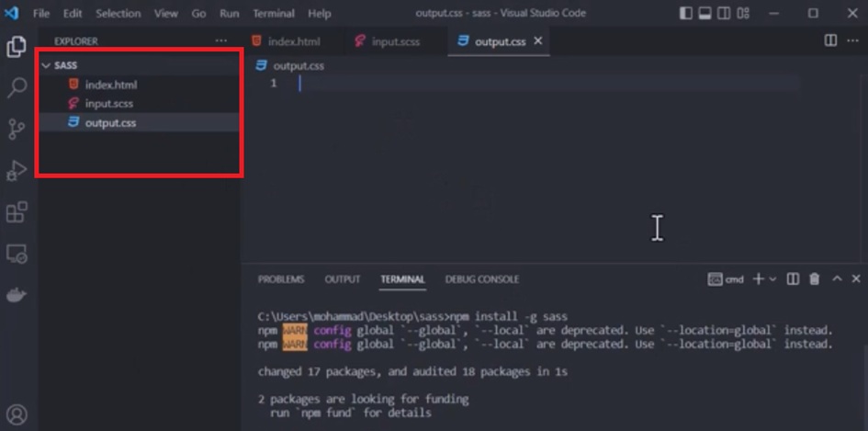This screenshot has height=431, width=868.
Task: Click the 'run `npm fund` for details' line
Action: [350, 413]
